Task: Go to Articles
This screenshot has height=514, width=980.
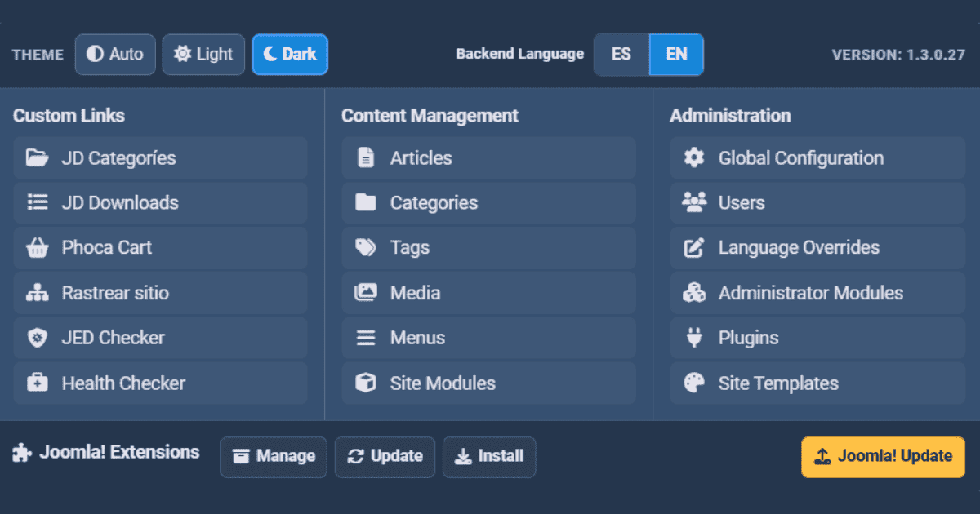Action: [488, 158]
